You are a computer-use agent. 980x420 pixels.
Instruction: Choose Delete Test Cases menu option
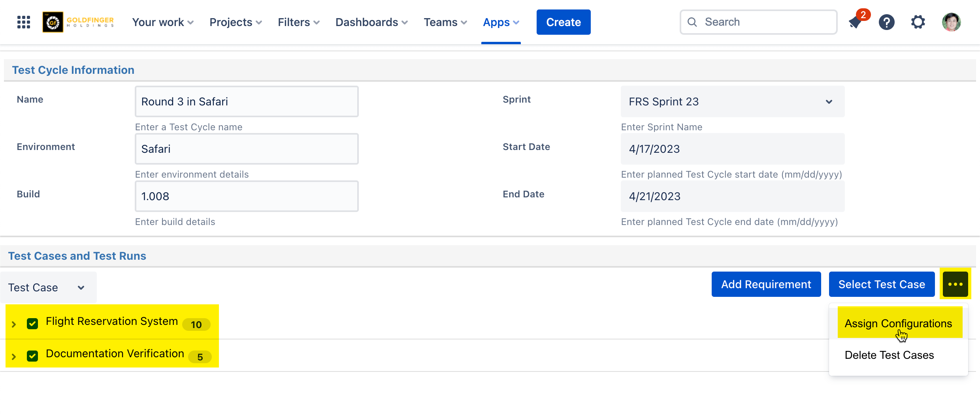point(889,355)
